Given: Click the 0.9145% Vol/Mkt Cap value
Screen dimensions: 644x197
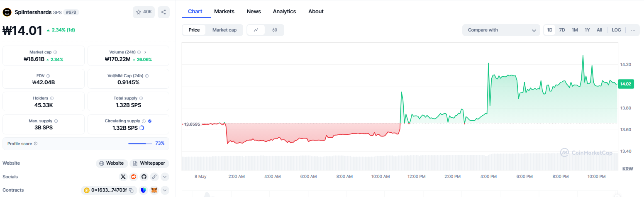Looking at the screenshot, I should [x=129, y=82].
